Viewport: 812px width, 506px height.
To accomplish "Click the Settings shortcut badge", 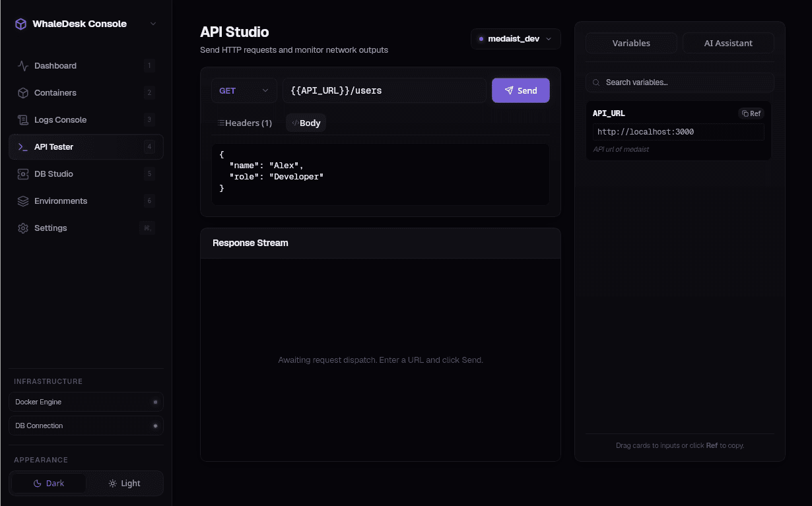I will coord(147,228).
